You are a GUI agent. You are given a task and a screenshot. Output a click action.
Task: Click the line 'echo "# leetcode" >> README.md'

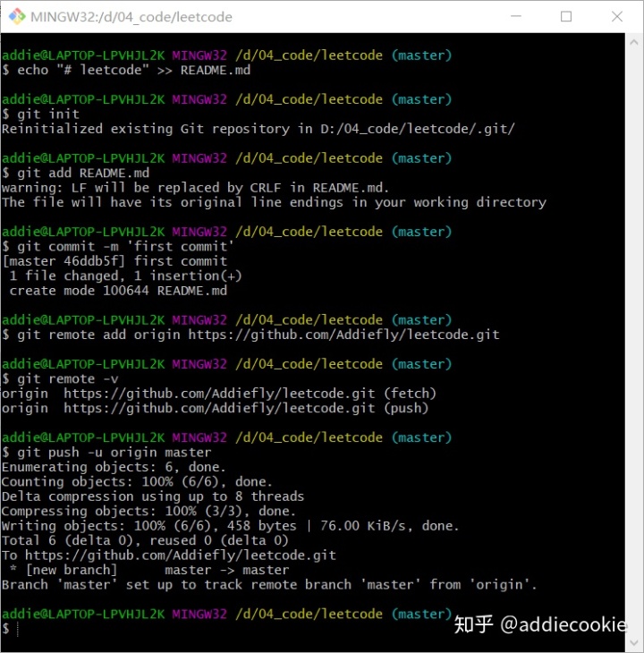pyautogui.click(x=126, y=70)
